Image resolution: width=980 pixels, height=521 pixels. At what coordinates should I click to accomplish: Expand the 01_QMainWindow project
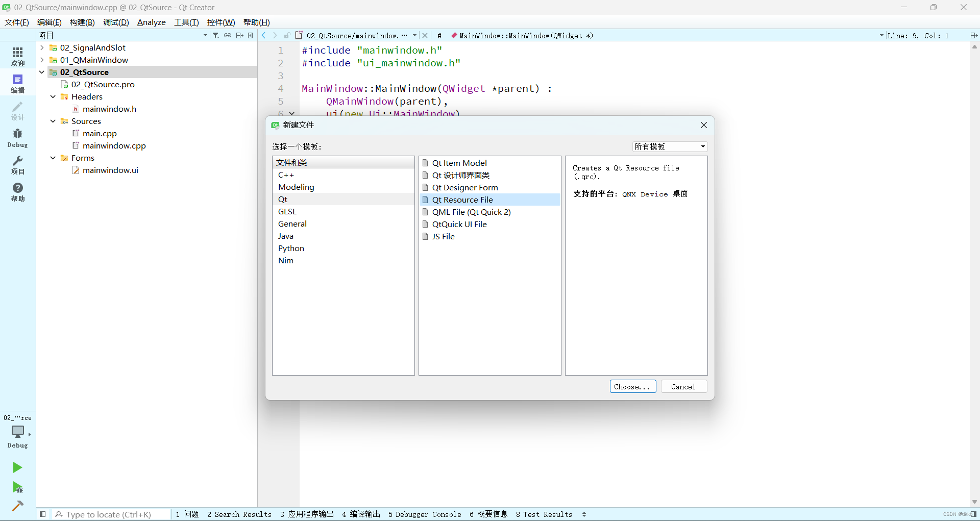pyautogui.click(x=42, y=60)
